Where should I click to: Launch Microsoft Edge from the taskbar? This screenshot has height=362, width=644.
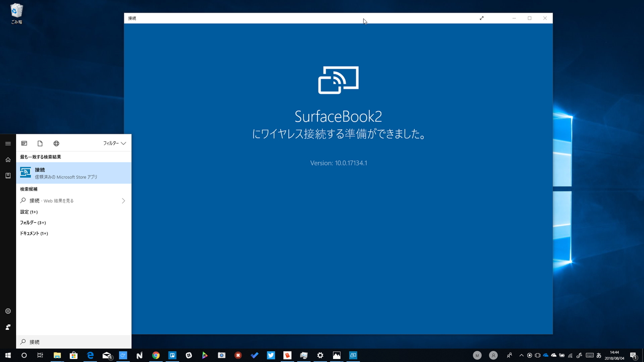pyautogui.click(x=91, y=355)
